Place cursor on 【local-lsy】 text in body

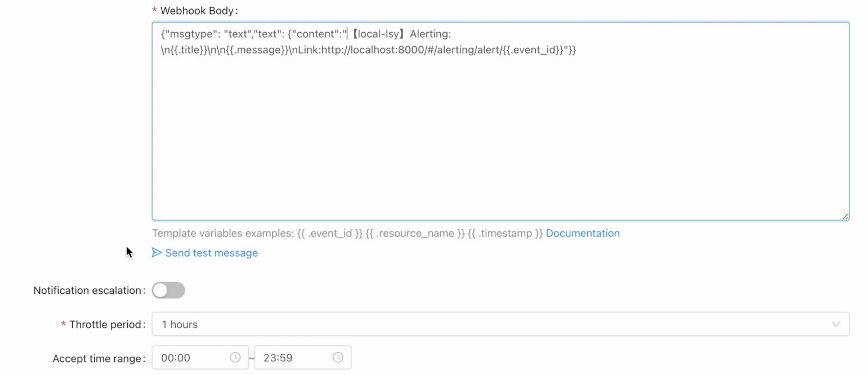coord(378,34)
